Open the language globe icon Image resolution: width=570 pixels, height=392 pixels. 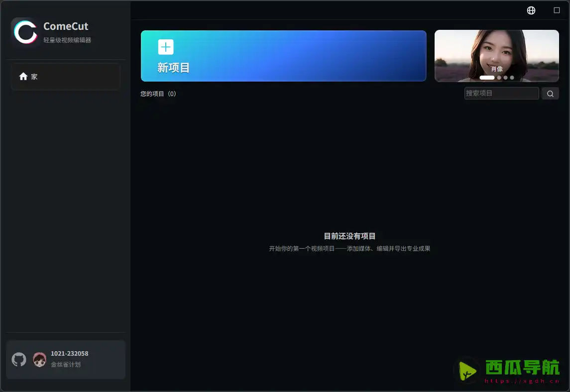point(531,10)
